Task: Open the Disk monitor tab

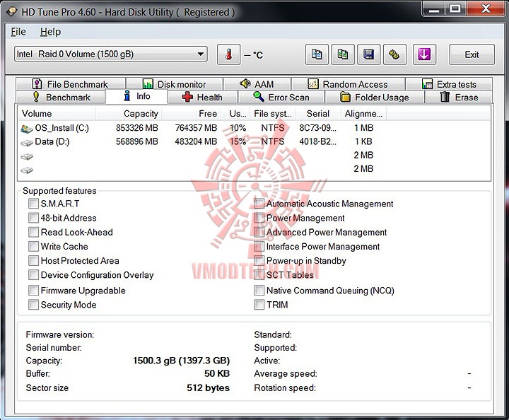Action: pos(175,84)
